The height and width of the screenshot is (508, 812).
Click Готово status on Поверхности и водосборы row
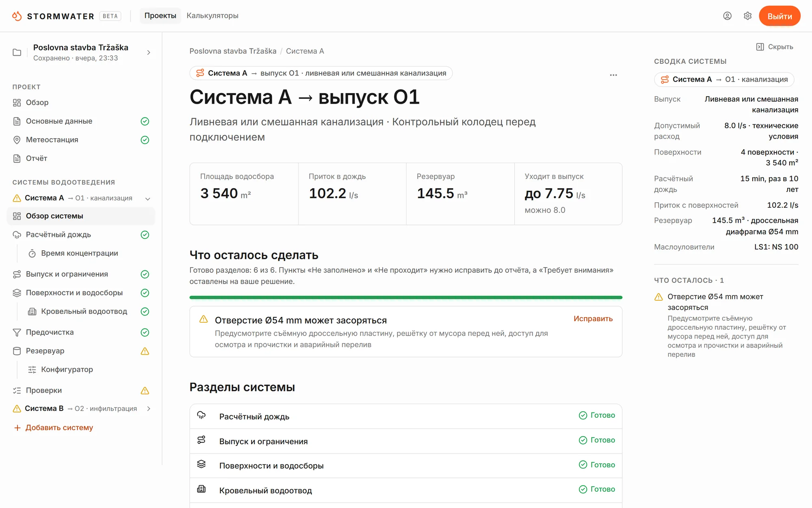[x=597, y=465]
